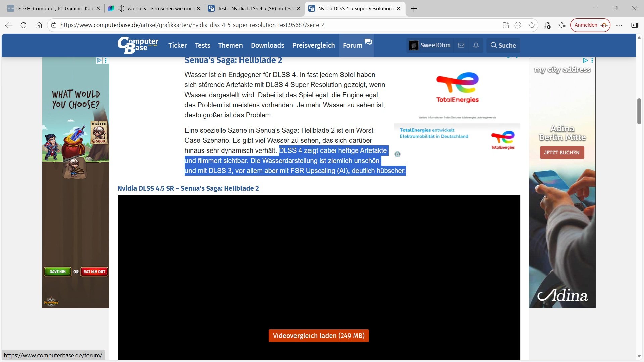Open notifications bell icon in site header

click(x=476, y=45)
